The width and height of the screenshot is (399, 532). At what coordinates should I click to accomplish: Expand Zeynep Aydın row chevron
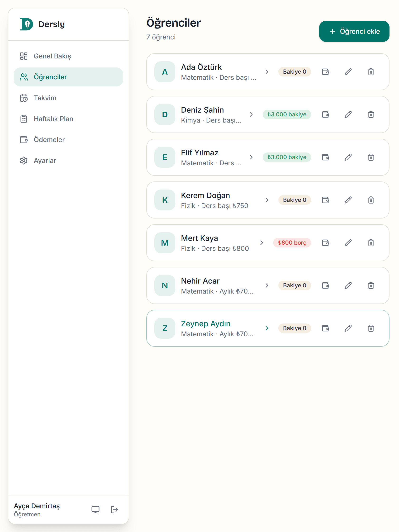(267, 328)
